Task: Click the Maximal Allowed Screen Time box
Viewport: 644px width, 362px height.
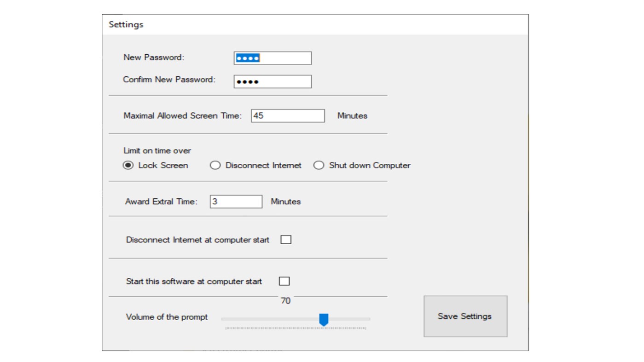Action: [x=288, y=115]
